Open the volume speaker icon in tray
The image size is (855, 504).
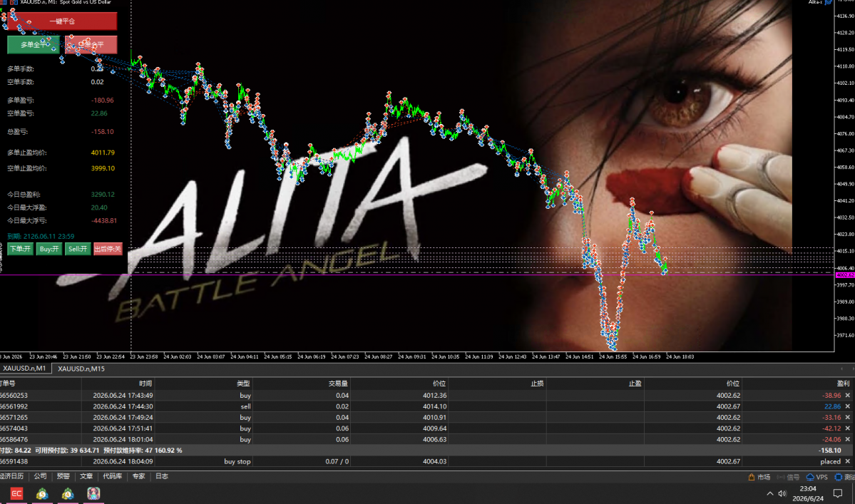(x=782, y=493)
